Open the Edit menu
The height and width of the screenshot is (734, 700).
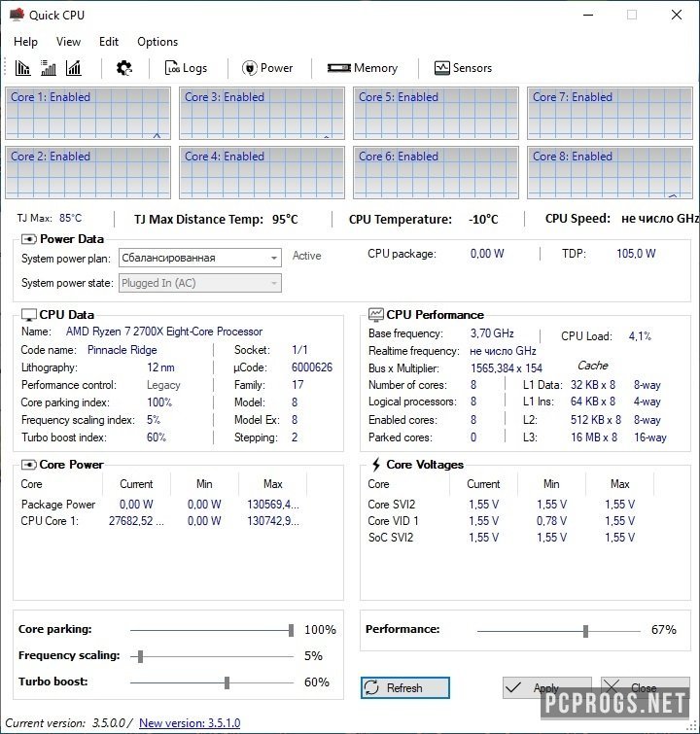coord(109,42)
